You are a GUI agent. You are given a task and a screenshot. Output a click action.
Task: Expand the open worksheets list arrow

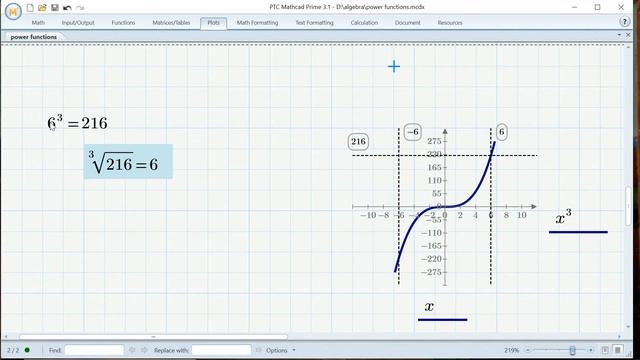tap(619, 35)
